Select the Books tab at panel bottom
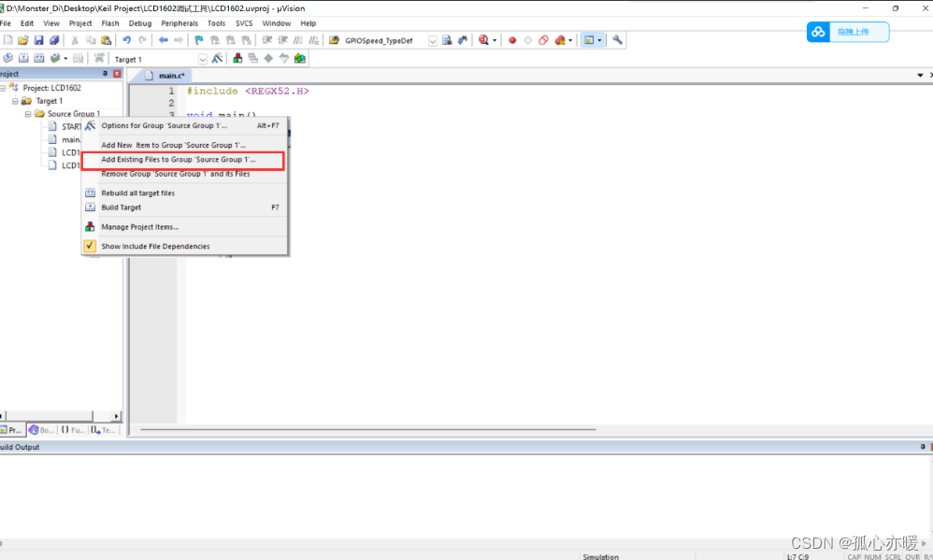This screenshot has height=560, width=933. (42, 430)
